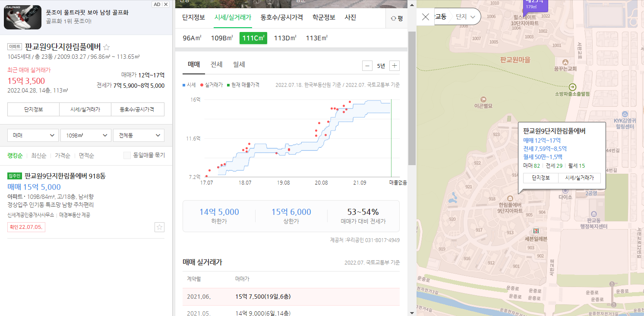Open the 판교원9단지한림풀에버 918동 listing title
This screenshot has width=644, height=316.
point(65,176)
